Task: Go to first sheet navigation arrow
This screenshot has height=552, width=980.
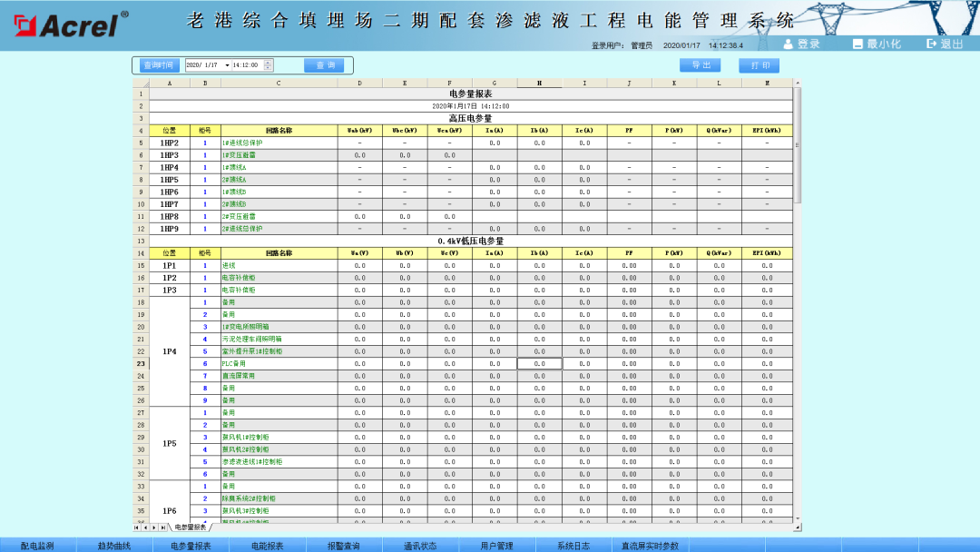Action: click(x=137, y=527)
